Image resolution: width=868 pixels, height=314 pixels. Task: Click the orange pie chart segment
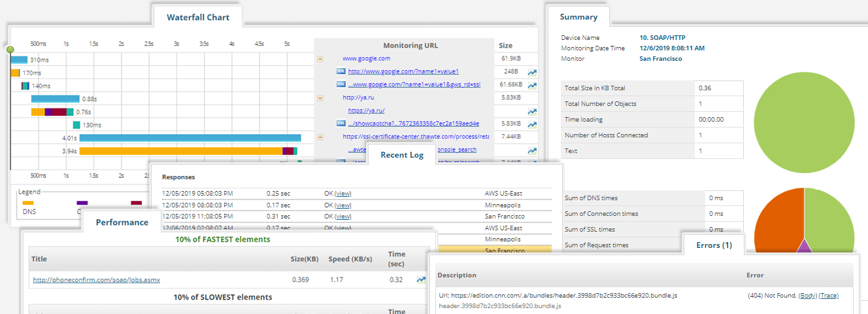(x=778, y=222)
